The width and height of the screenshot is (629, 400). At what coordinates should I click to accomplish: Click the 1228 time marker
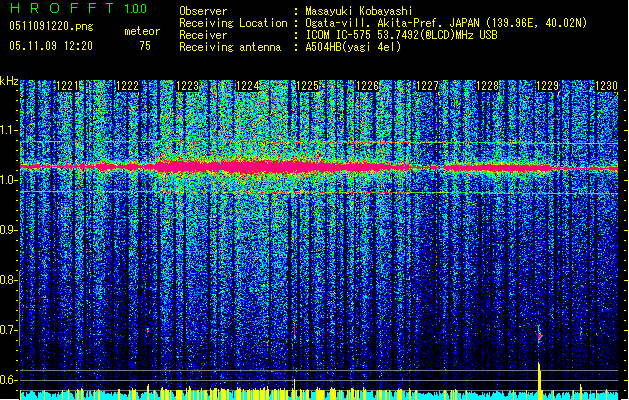[x=487, y=86]
